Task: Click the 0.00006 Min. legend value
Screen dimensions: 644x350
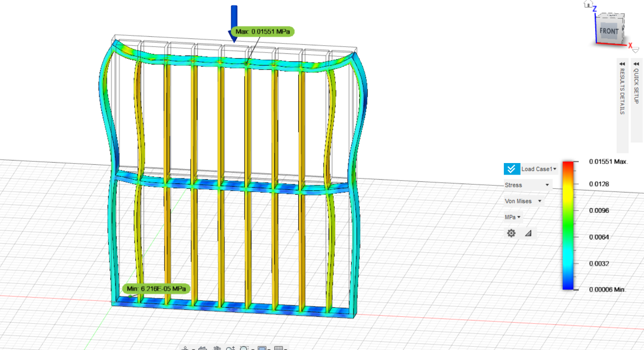Action: coord(607,289)
